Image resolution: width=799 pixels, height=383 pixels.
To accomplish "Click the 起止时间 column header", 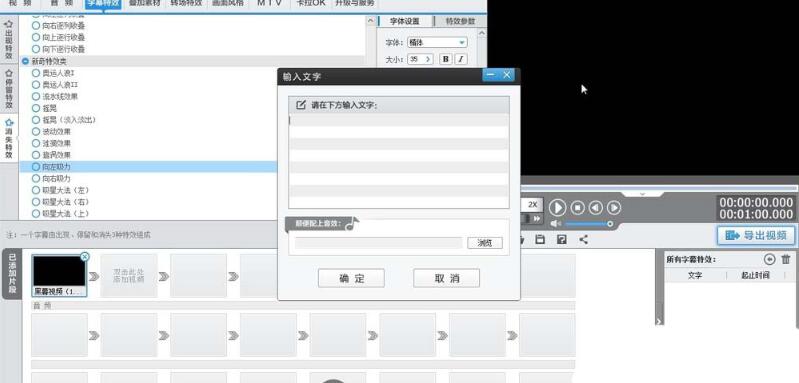I will click(x=755, y=275).
